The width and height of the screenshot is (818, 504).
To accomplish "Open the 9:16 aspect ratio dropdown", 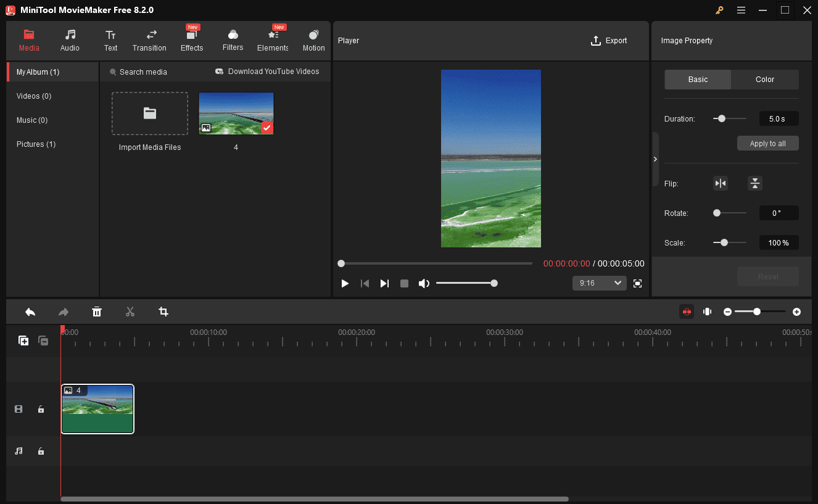I will tap(599, 283).
